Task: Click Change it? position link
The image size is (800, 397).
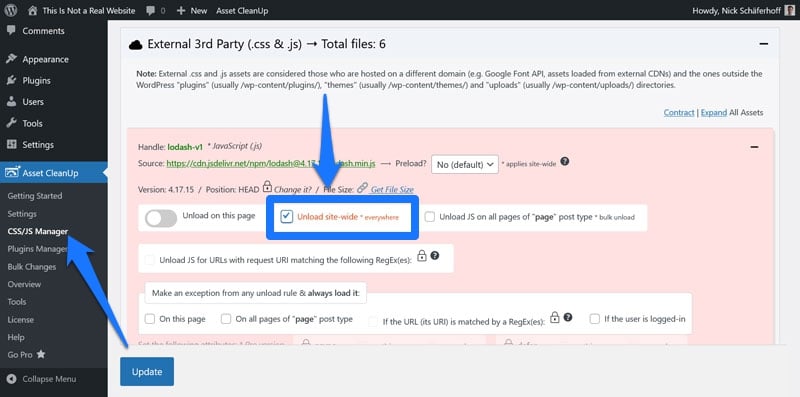Action: [x=293, y=189]
